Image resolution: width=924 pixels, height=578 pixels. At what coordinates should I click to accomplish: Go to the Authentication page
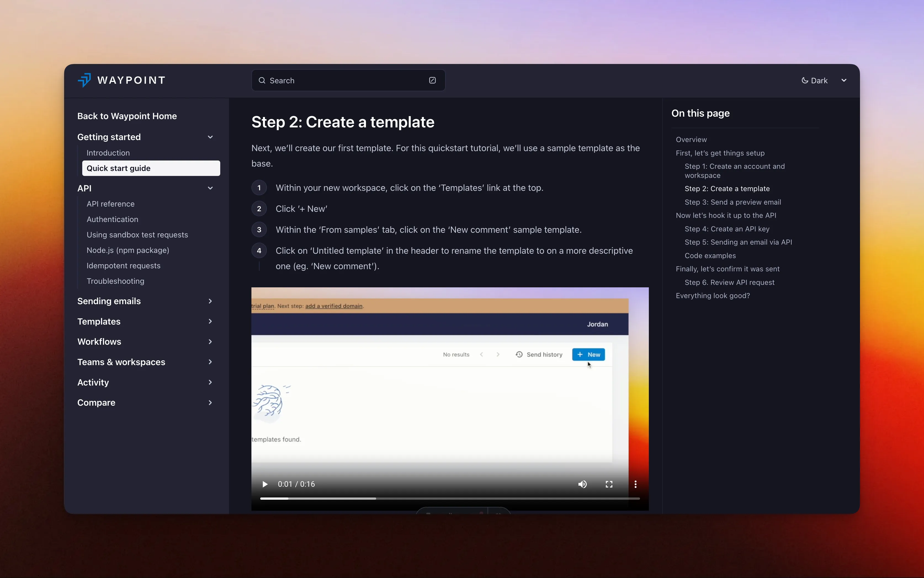113,220
